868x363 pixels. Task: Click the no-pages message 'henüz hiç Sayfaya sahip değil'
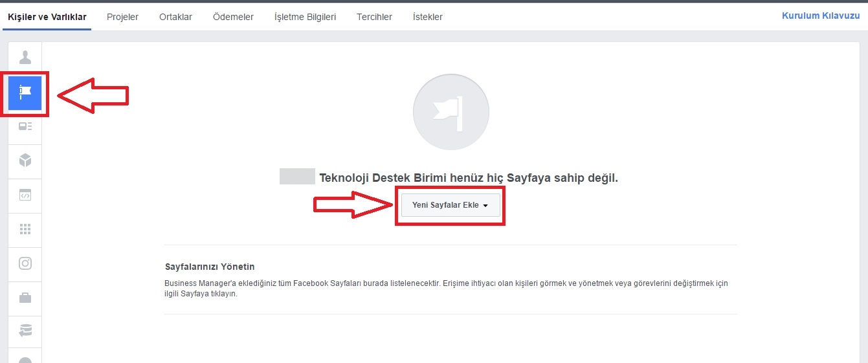(543, 177)
